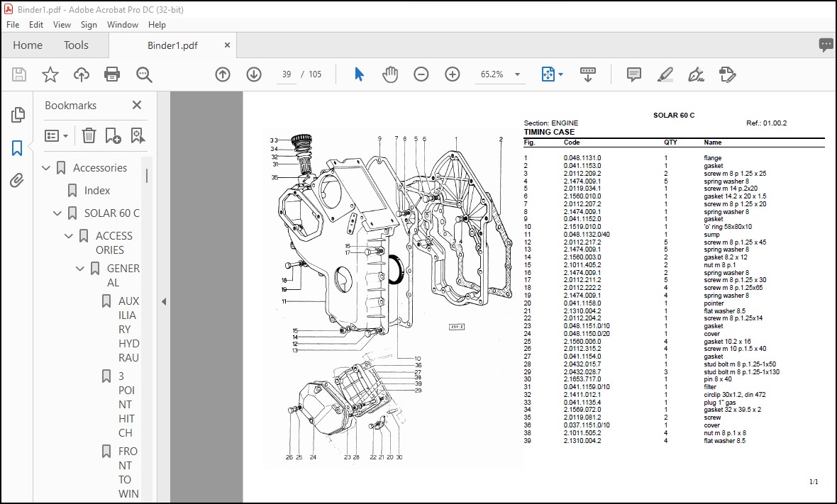Save the file with the floppy disk icon

pos(19,74)
